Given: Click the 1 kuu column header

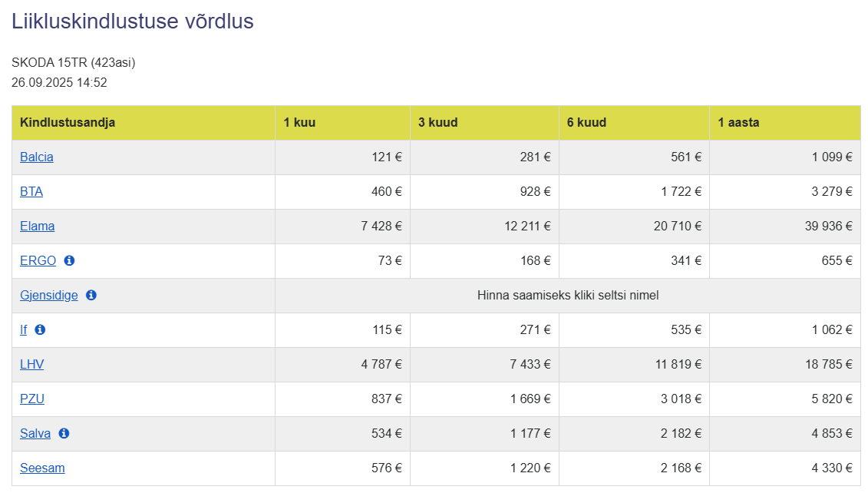Looking at the screenshot, I should [342, 122].
